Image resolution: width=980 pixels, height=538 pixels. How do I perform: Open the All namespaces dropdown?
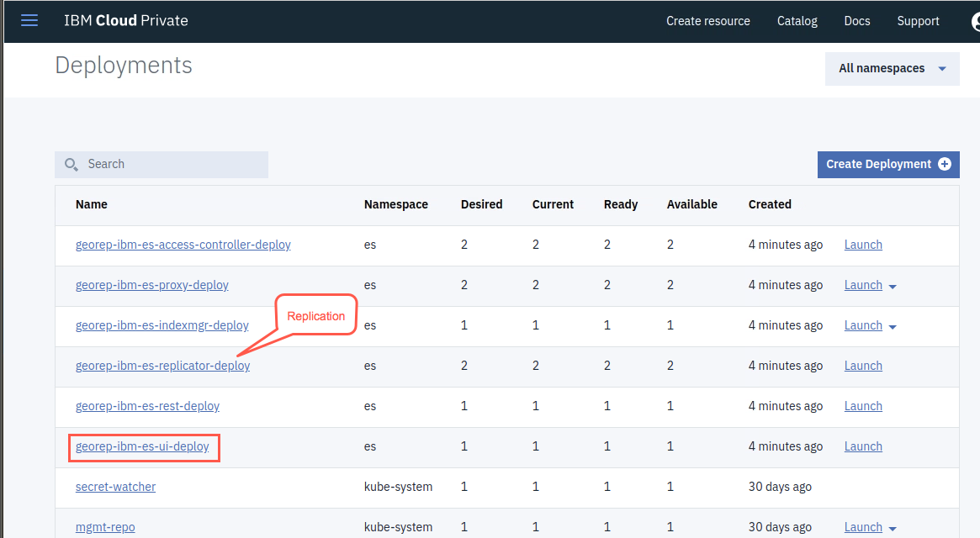tap(892, 69)
